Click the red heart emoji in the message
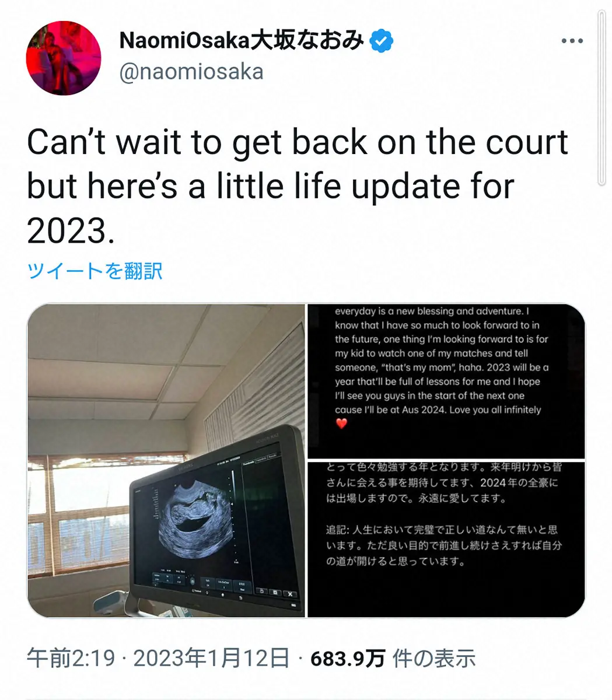 (x=342, y=424)
